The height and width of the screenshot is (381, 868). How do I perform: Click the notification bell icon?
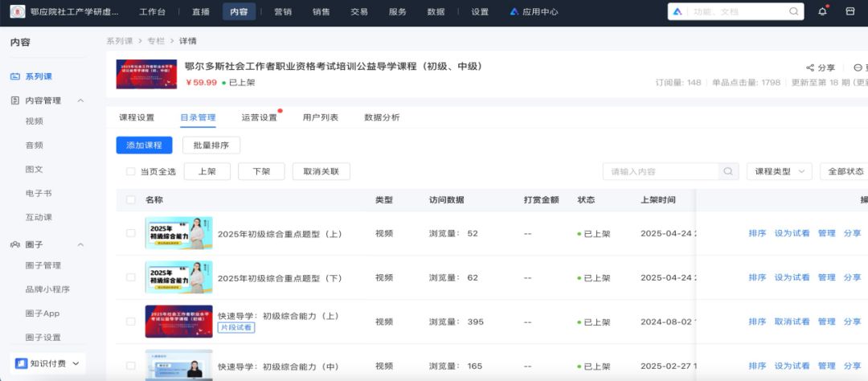pos(822,11)
